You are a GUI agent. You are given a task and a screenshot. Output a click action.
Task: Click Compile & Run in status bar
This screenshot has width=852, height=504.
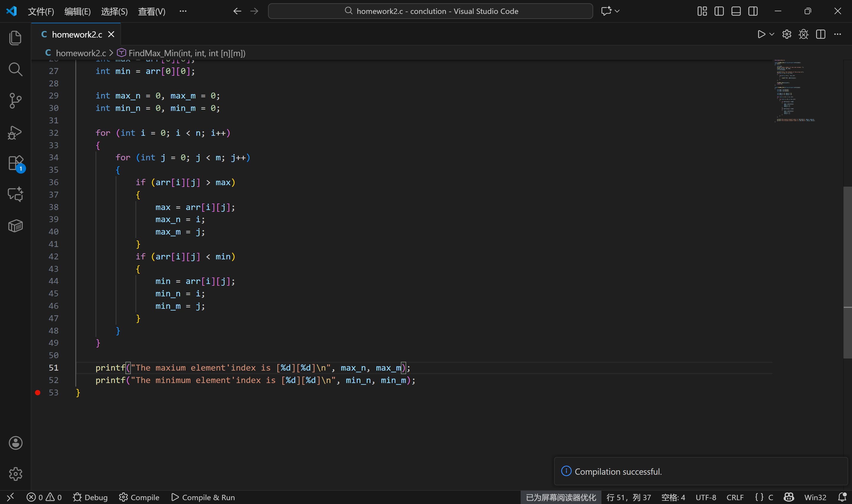[x=203, y=497]
